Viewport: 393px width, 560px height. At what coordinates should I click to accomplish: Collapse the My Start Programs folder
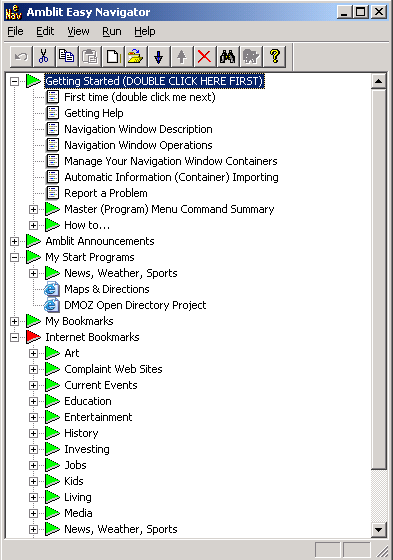pyautogui.click(x=14, y=257)
